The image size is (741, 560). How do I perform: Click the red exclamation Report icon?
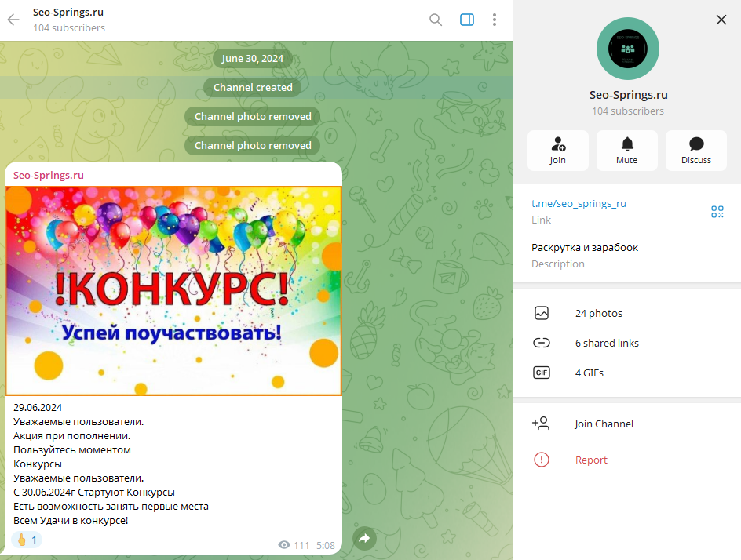[542, 460]
